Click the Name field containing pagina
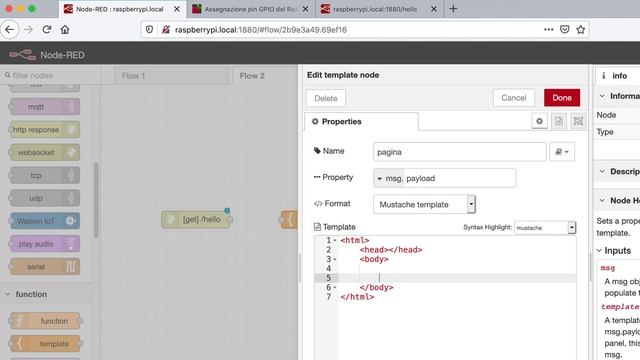Image resolution: width=640 pixels, height=360 pixels. point(459,152)
